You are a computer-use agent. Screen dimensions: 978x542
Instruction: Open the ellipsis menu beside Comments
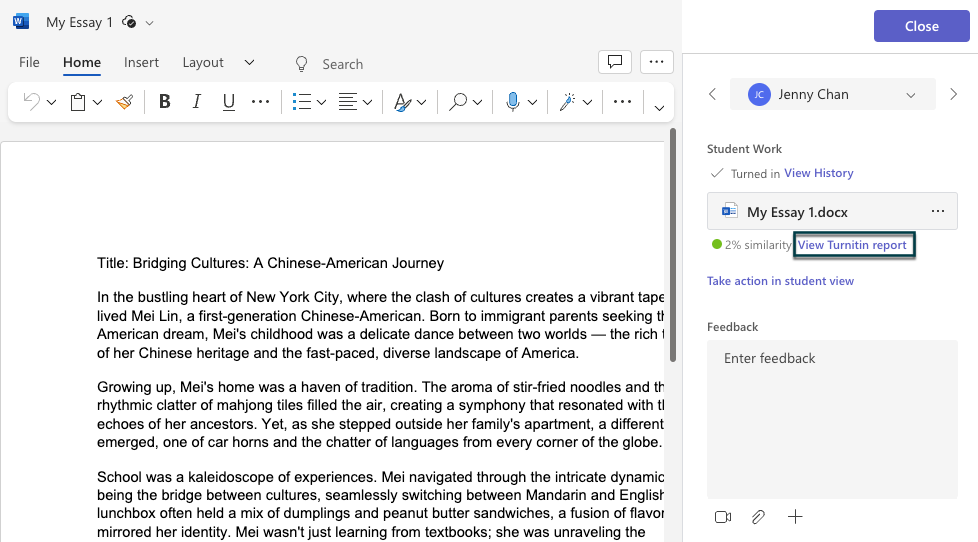coord(656,62)
